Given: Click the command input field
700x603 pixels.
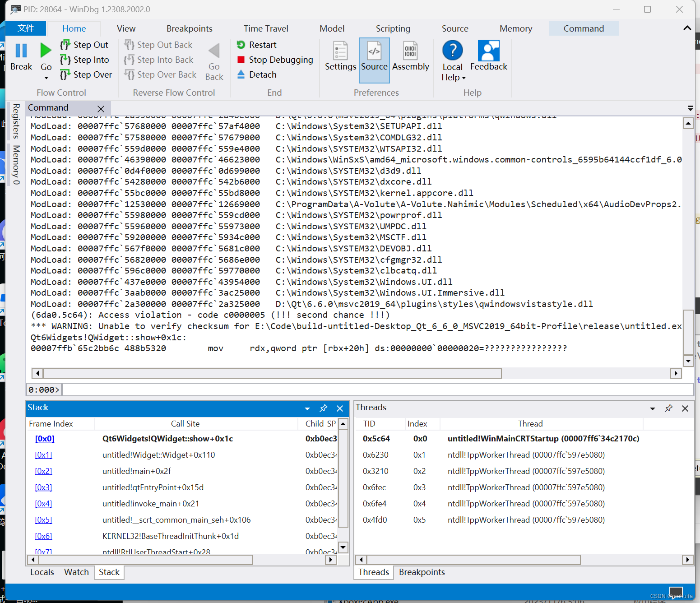Looking at the screenshot, I should pyautogui.click(x=377, y=390).
